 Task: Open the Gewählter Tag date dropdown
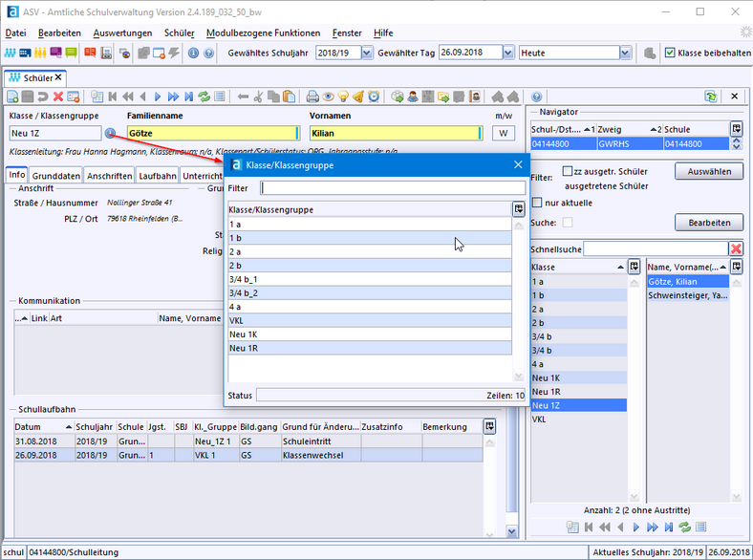pos(508,53)
